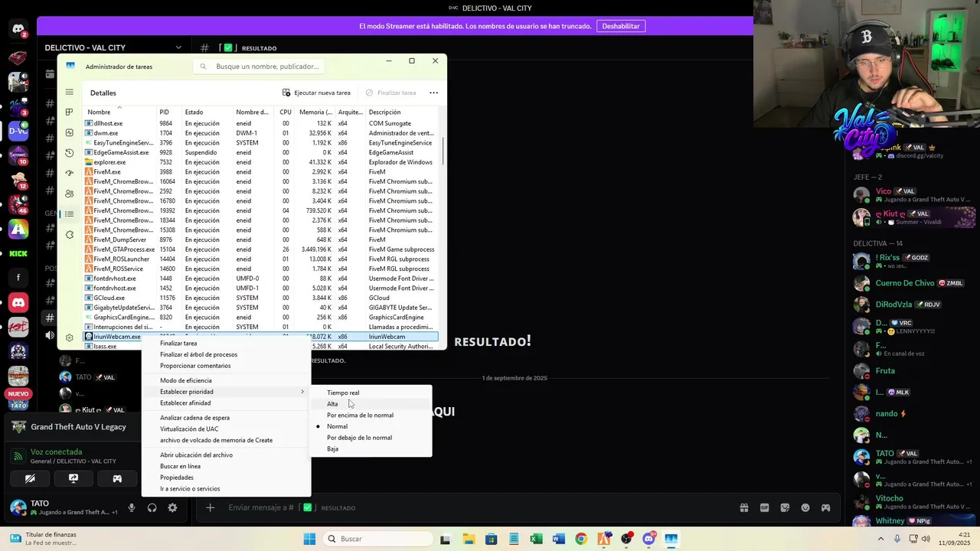Set priority to 'Baja'
The image size is (980, 551).
371,449
